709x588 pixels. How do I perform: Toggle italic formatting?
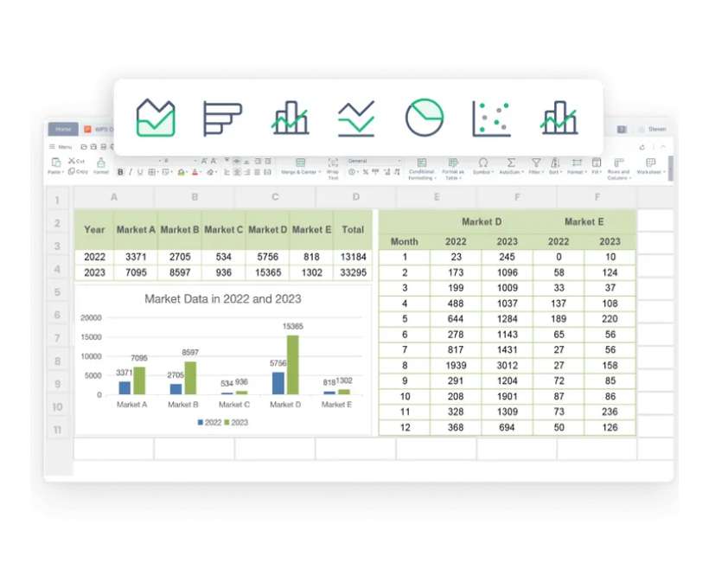coord(130,170)
